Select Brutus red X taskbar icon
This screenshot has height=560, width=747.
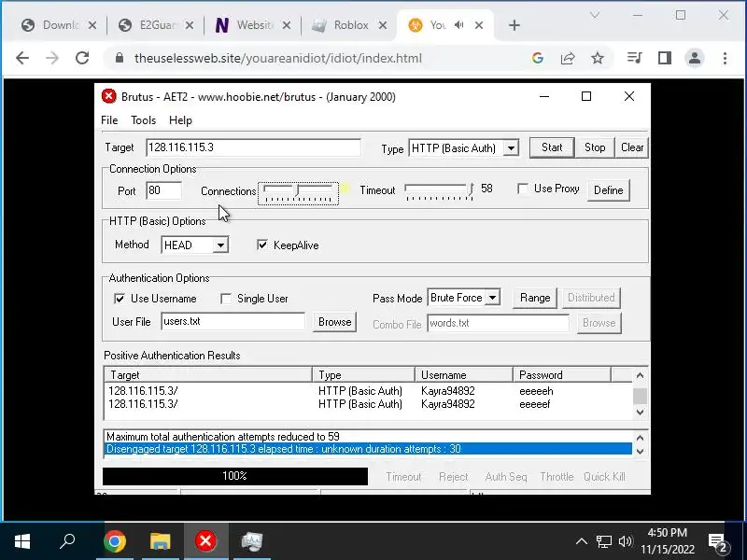point(205,541)
